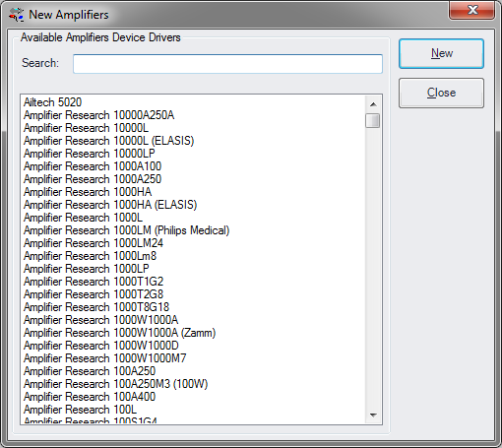This screenshot has width=502, height=448.
Task: Click the Close button
Action: (441, 93)
